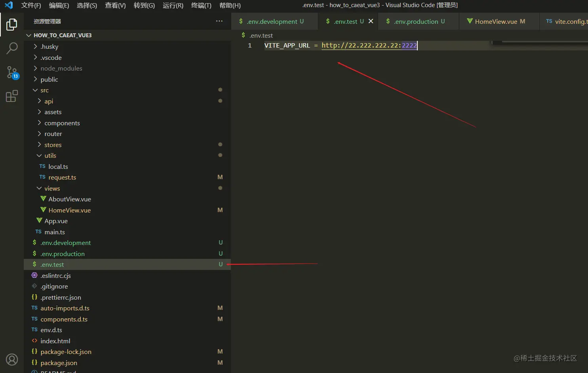This screenshot has width=588, height=373.
Task: Open the Accounts icon at bottom left
Action: pos(12,360)
